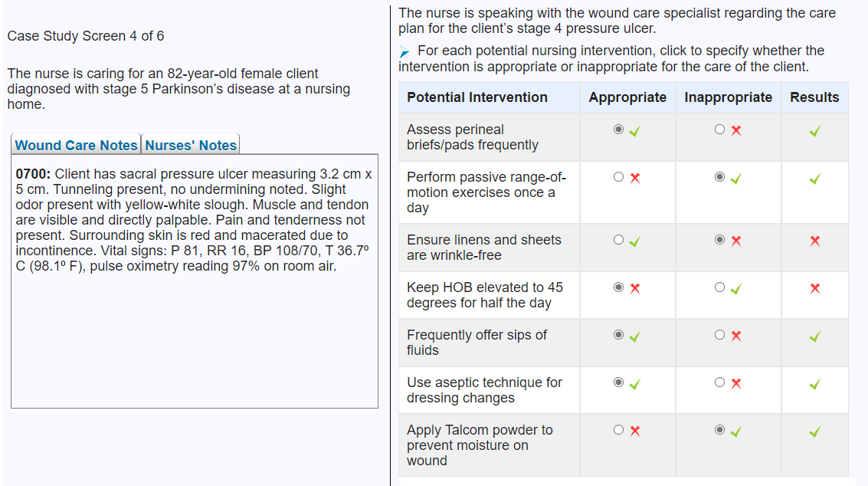Select Appropriate for Apply Talcum powder
868x486 pixels.
(x=618, y=430)
